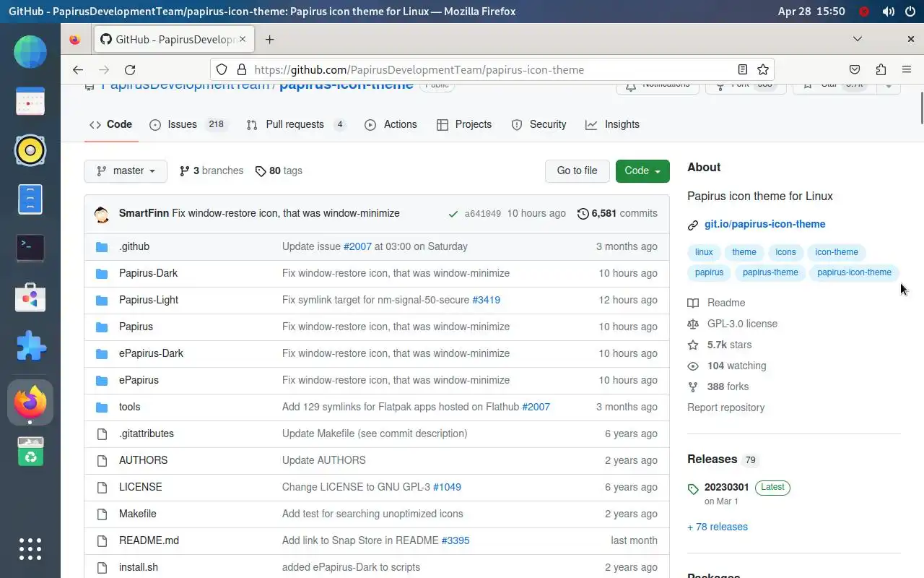Open the Pull requests tab
Image resolution: width=924 pixels, height=578 pixels.
coord(296,125)
